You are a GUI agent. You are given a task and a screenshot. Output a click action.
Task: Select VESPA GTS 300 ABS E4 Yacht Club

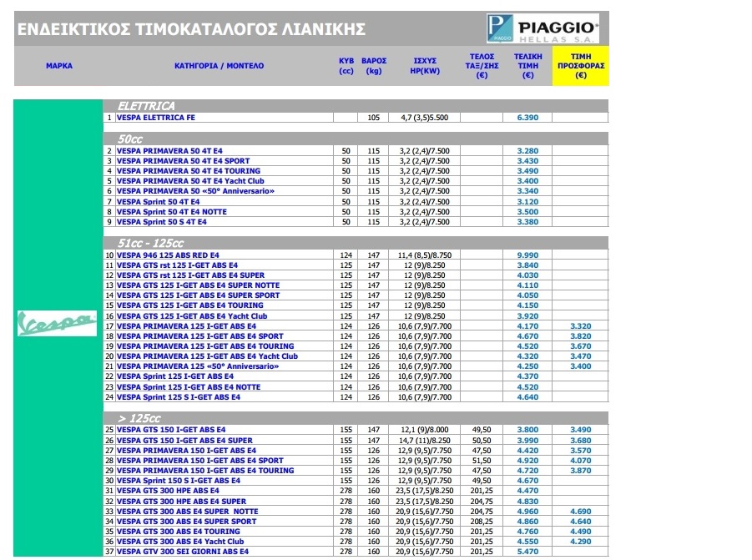point(180,542)
